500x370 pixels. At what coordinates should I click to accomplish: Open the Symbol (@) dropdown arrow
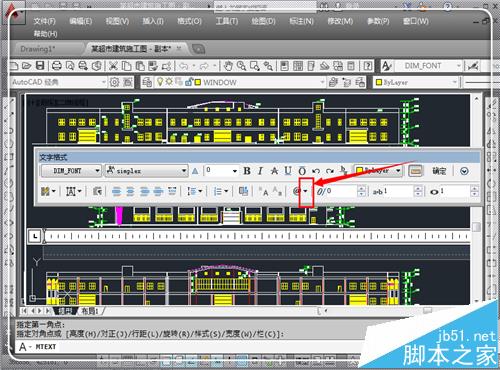coord(305,191)
